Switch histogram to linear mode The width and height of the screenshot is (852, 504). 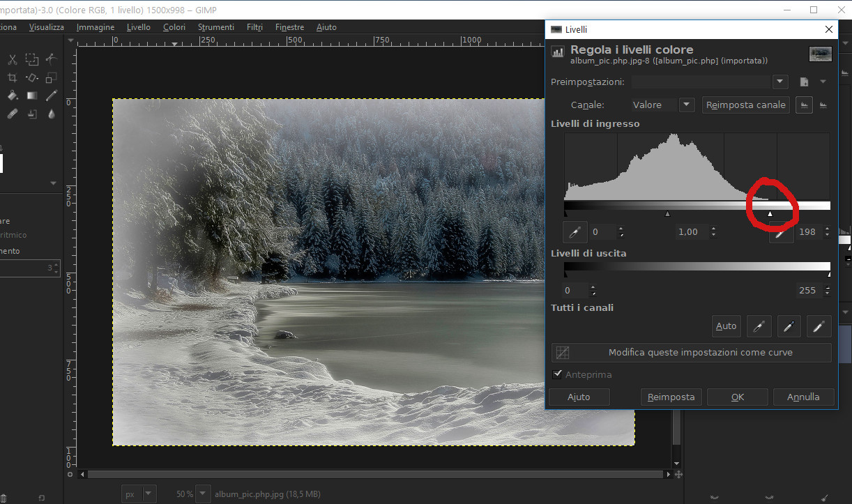tap(804, 105)
